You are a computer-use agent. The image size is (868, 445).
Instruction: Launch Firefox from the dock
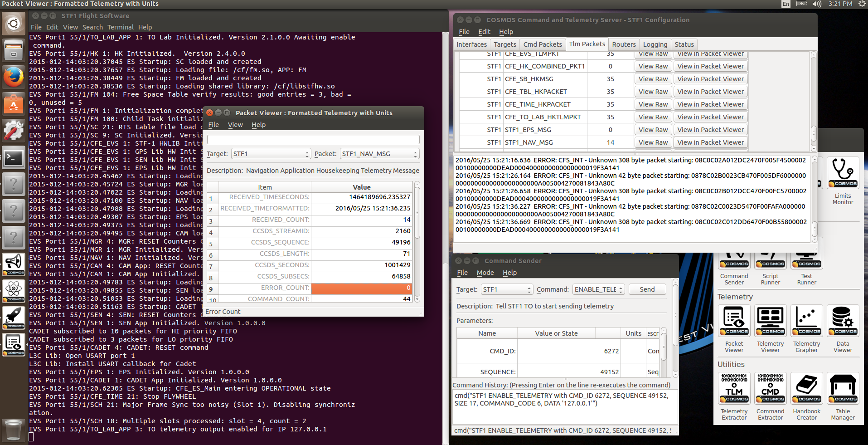coord(14,77)
